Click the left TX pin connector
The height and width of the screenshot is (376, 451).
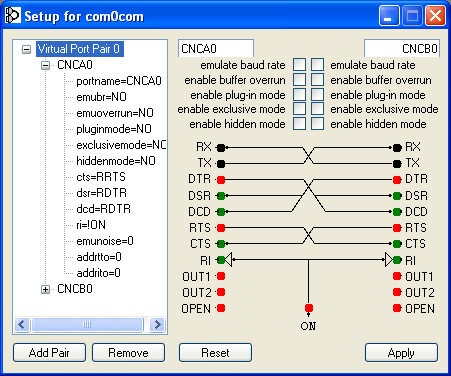(x=221, y=164)
